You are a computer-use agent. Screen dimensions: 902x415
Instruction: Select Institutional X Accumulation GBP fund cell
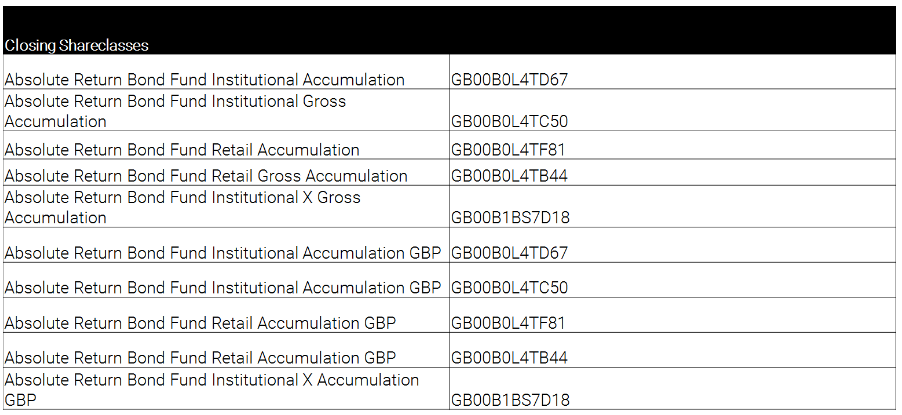pos(226,389)
